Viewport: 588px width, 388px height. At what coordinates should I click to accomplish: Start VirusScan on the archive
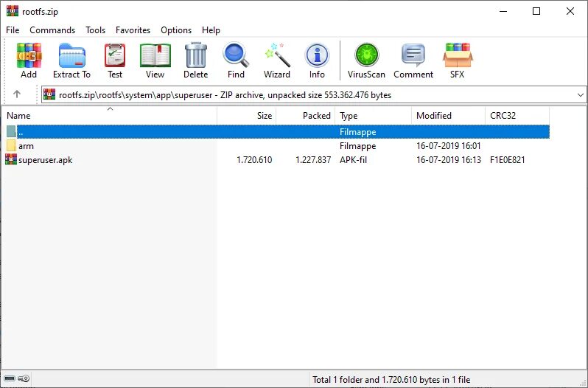[367, 55]
